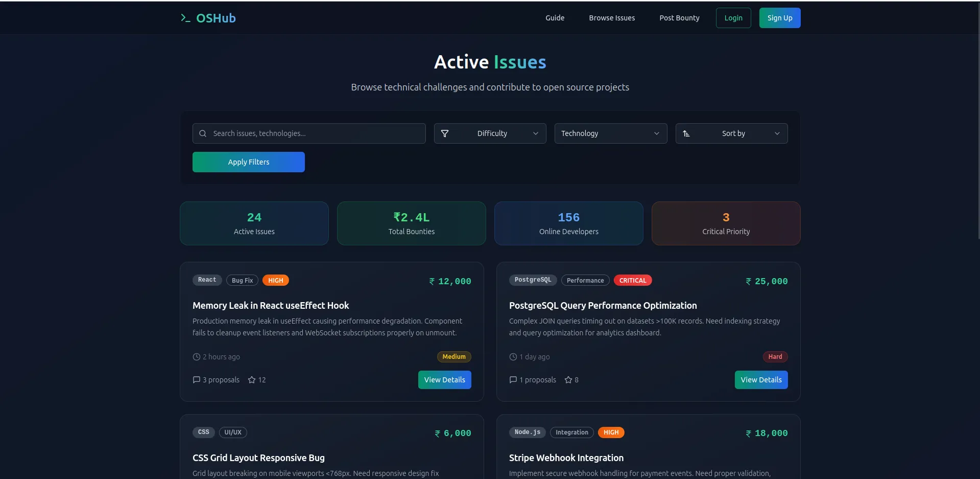
Task: Click the sort icon in the Sort by control
Action: [x=687, y=133]
